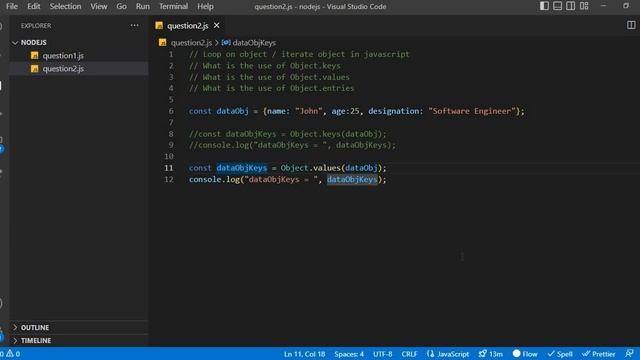
Task: Open the File menu
Action: [x=12, y=6]
